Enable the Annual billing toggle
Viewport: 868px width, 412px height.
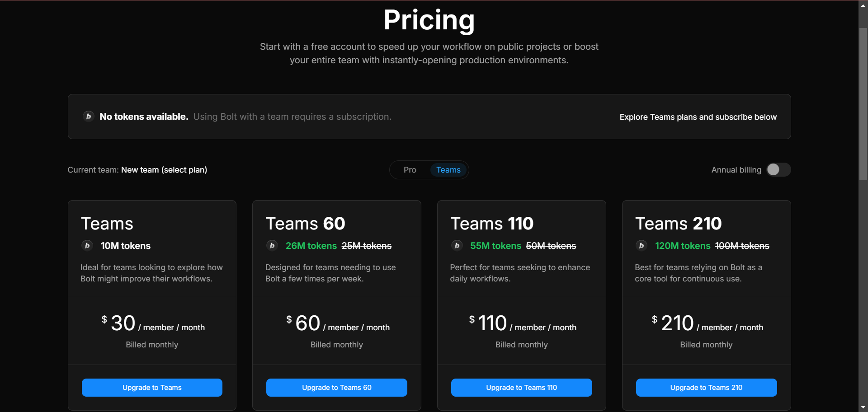[x=778, y=170]
